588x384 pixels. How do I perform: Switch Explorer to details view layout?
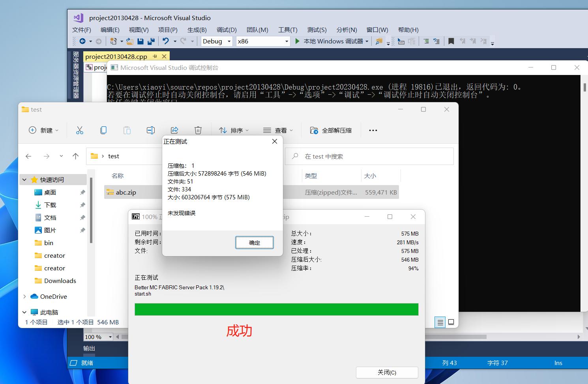(440, 322)
